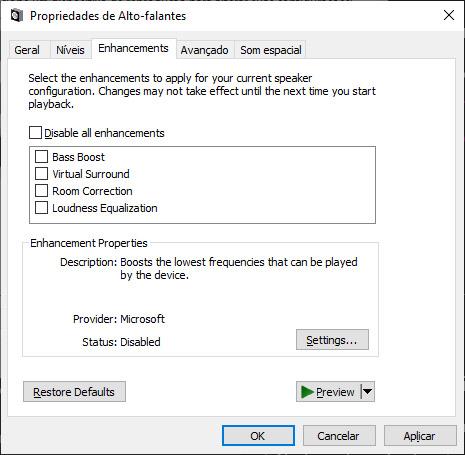Switch to the Geral tab
Viewport: 465px width, 455px height.
point(27,50)
